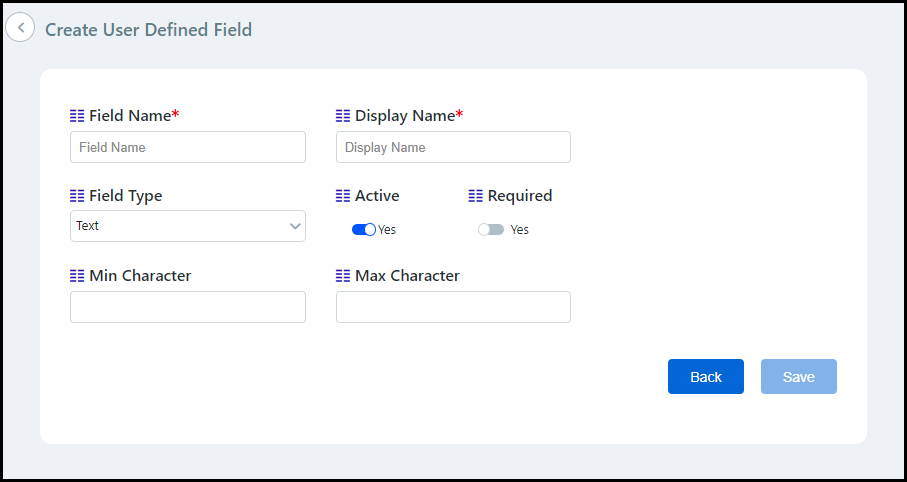Click into the Min Character input box
The image size is (907, 482).
point(187,307)
